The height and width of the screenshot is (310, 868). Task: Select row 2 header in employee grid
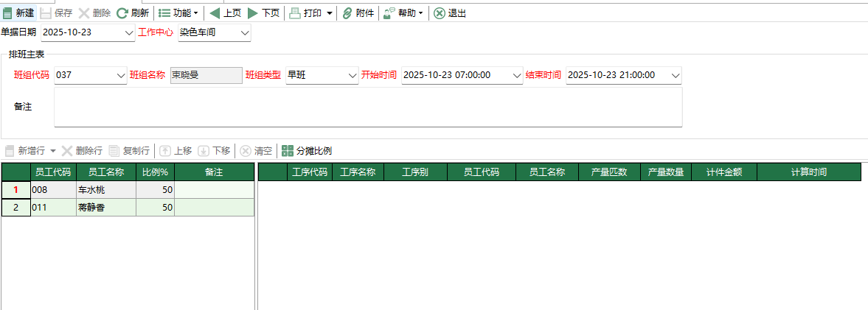pos(16,207)
